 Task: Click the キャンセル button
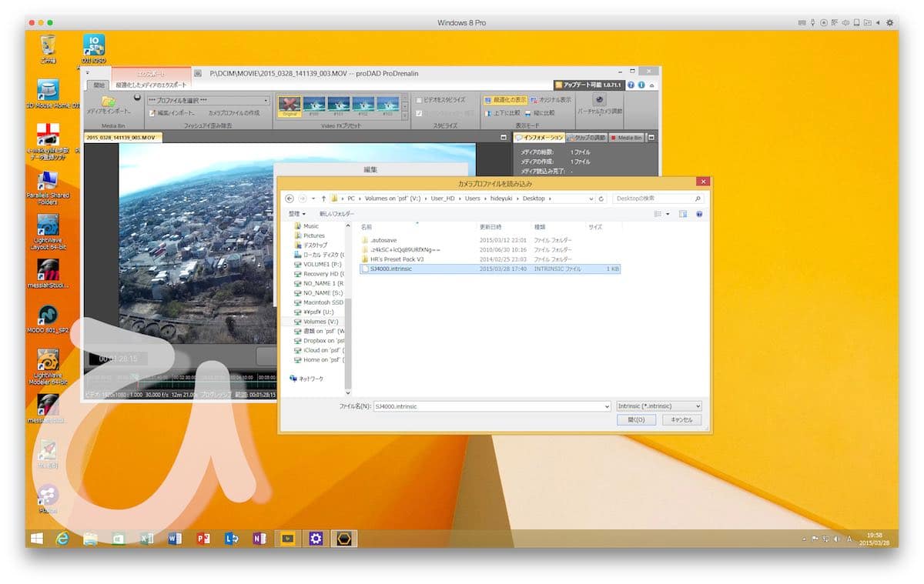pyautogui.click(x=681, y=420)
